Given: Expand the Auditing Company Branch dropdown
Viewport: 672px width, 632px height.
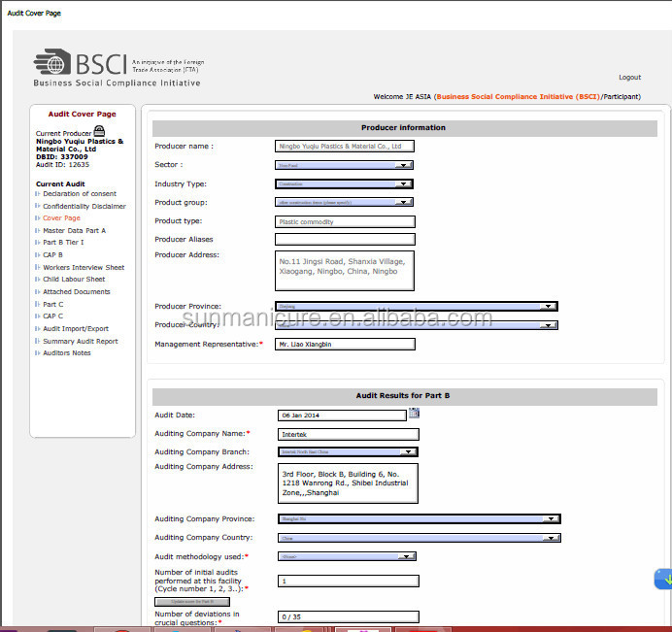Looking at the screenshot, I should [x=348, y=451].
